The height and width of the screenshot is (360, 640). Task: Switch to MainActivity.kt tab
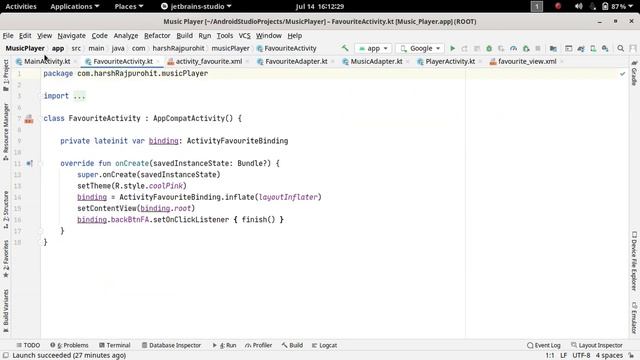tap(47, 61)
